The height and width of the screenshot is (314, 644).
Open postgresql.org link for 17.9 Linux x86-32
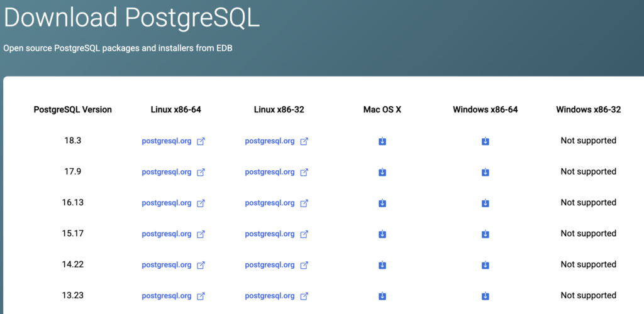coord(270,172)
